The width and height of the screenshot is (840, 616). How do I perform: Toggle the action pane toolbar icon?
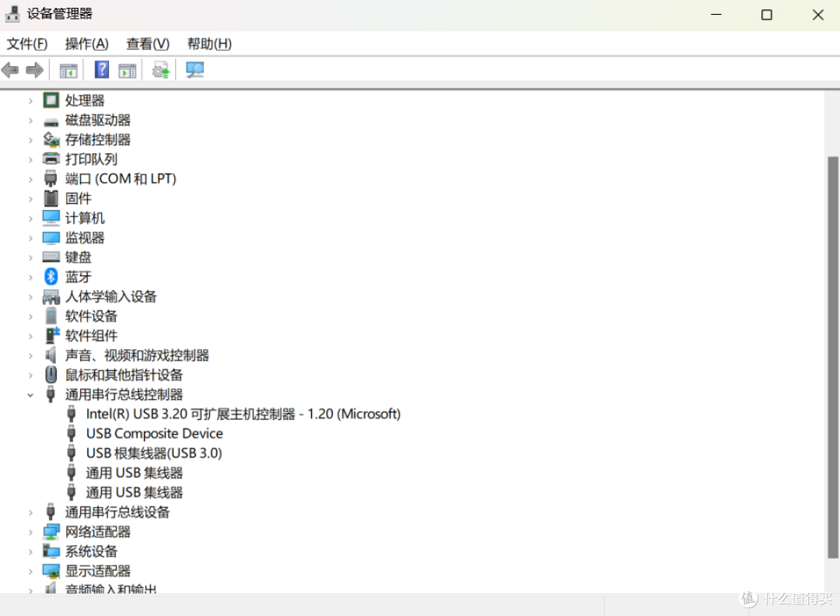tap(128, 70)
